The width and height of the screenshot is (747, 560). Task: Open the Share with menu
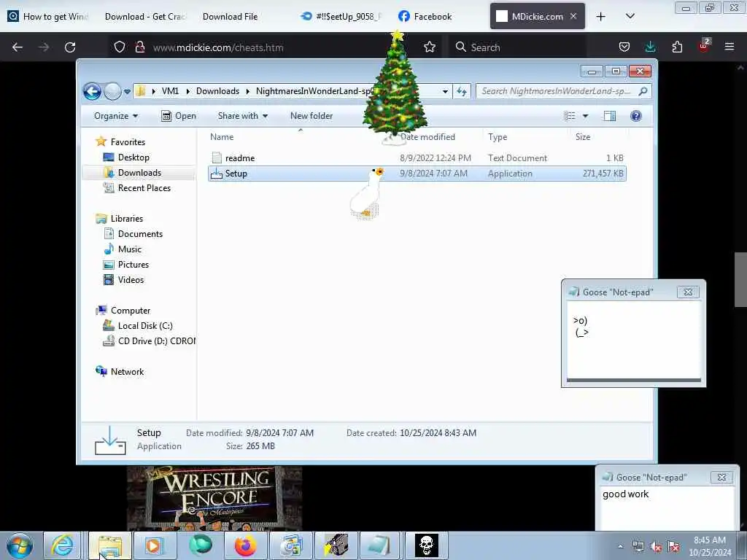click(242, 116)
